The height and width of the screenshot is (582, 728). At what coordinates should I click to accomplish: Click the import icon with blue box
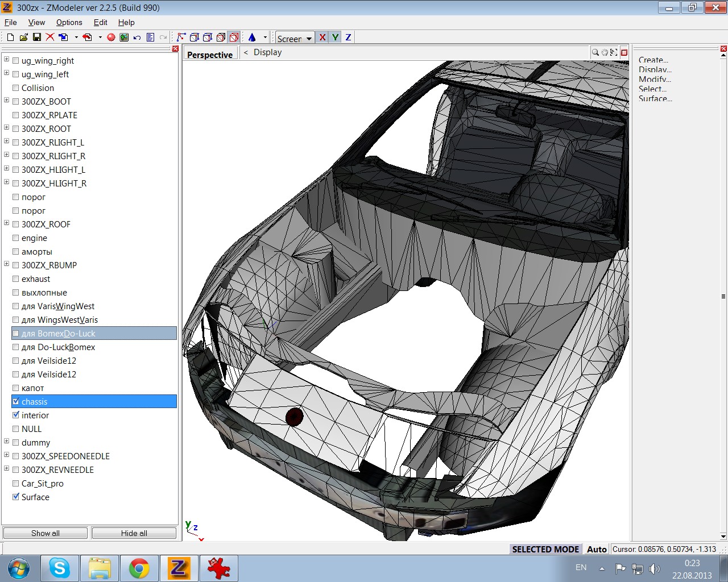(63, 38)
